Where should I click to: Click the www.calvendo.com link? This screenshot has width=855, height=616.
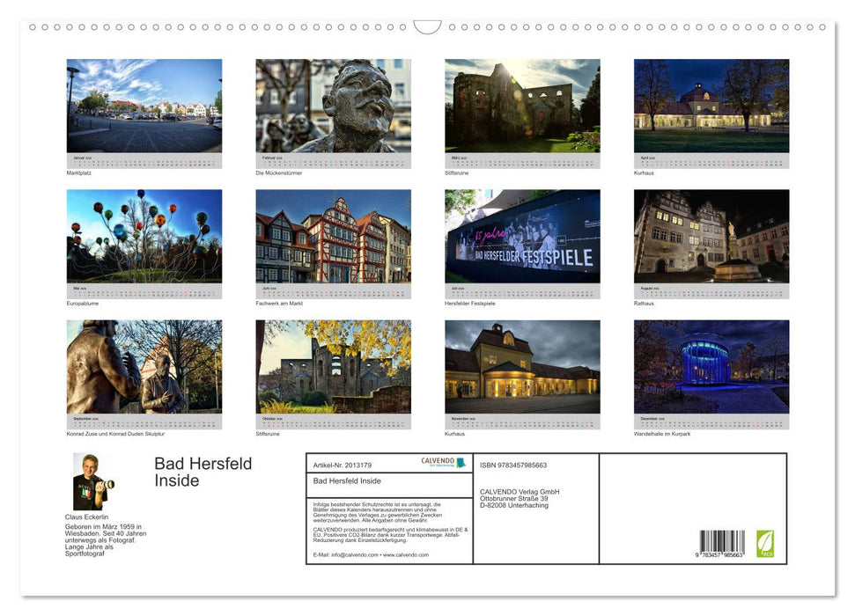pyautogui.click(x=405, y=554)
